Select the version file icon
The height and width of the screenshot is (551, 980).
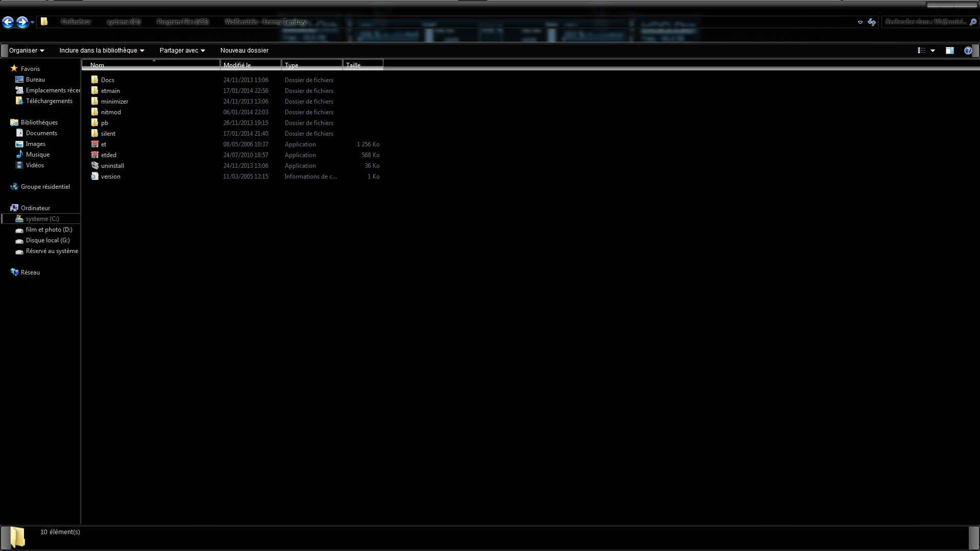coord(95,176)
